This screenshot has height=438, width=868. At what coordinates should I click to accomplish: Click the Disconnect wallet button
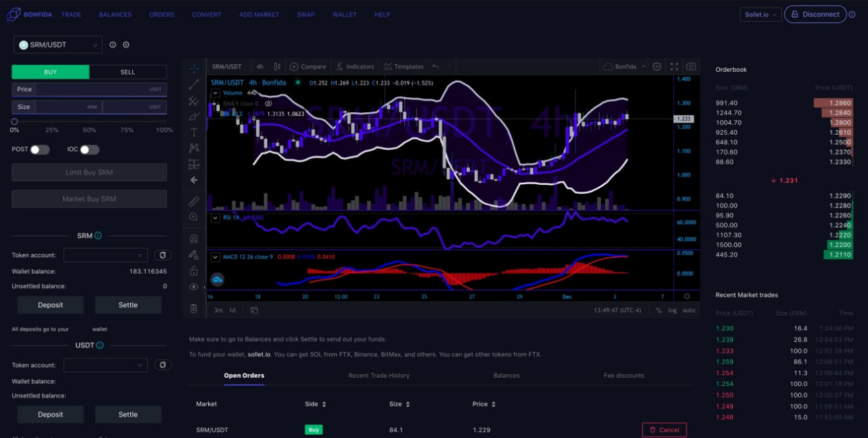[x=815, y=14]
